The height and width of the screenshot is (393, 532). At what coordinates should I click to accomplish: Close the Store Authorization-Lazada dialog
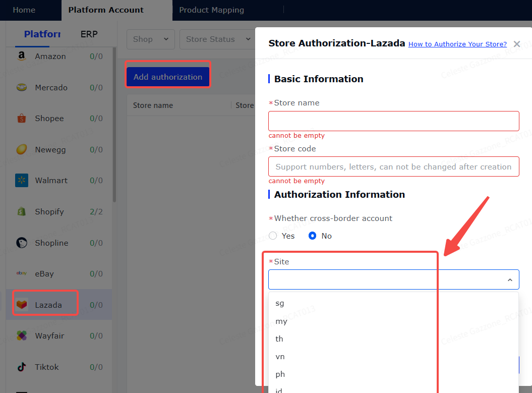coord(517,44)
